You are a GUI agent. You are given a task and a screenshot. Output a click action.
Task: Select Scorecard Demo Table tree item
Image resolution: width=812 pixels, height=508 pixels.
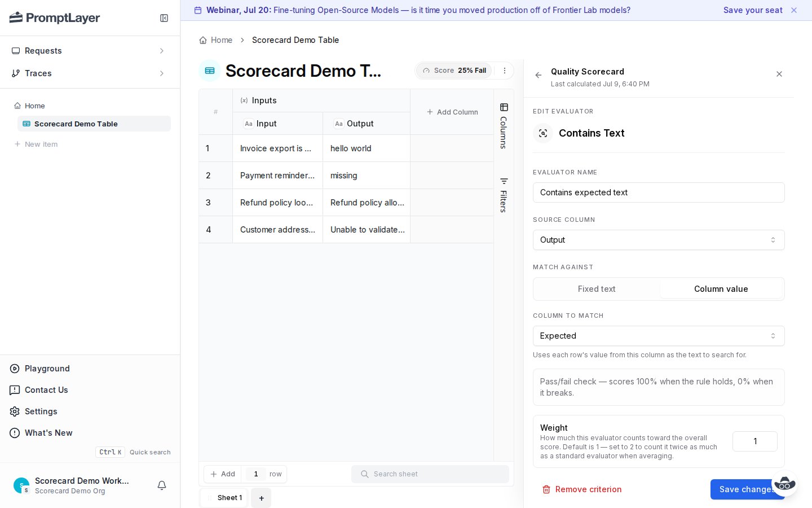tap(94, 124)
